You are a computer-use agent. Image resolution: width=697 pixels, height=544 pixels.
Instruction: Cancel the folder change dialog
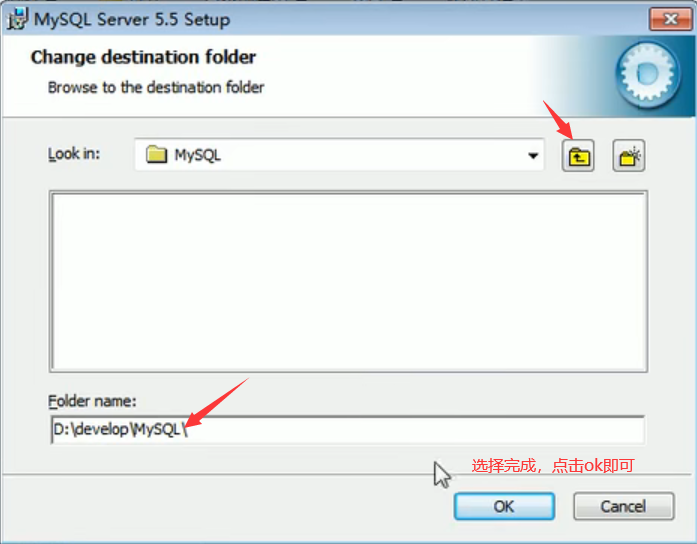(624, 506)
